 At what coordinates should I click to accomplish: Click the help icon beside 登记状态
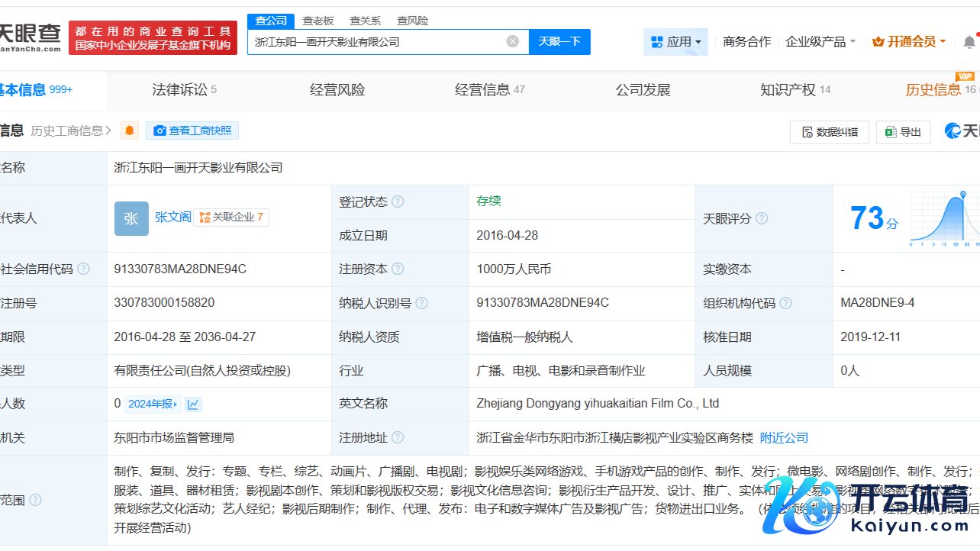coord(398,202)
